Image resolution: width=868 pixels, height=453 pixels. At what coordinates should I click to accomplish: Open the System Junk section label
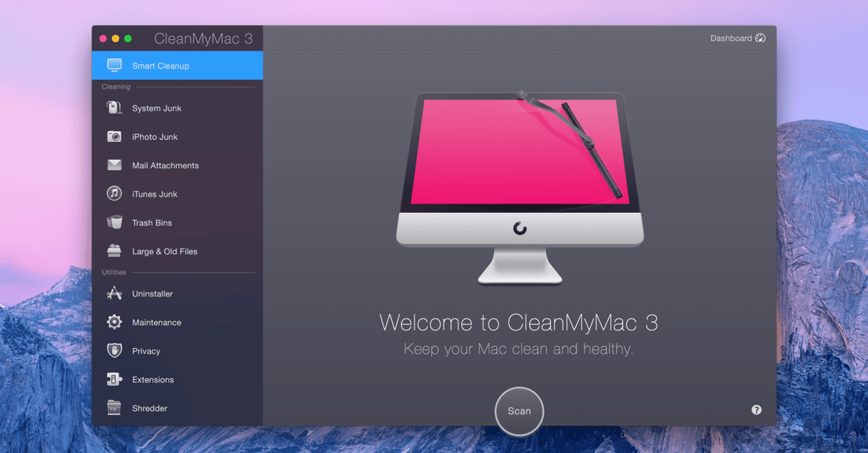click(x=157, y=109)
